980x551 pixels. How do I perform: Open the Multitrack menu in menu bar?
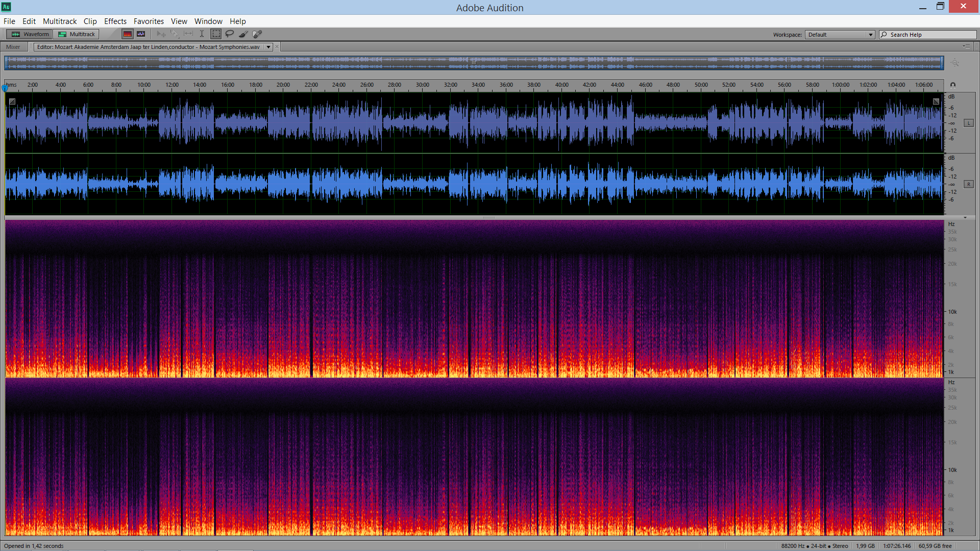tap(59, 21)
